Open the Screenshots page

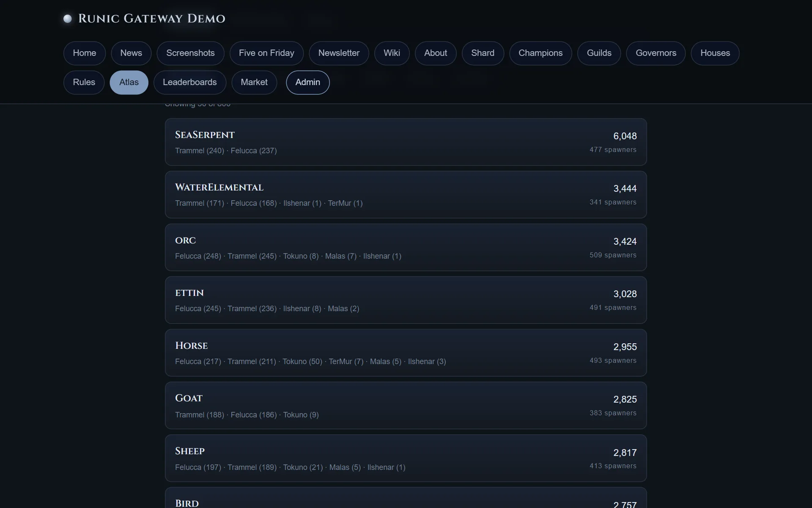point(190,53)
